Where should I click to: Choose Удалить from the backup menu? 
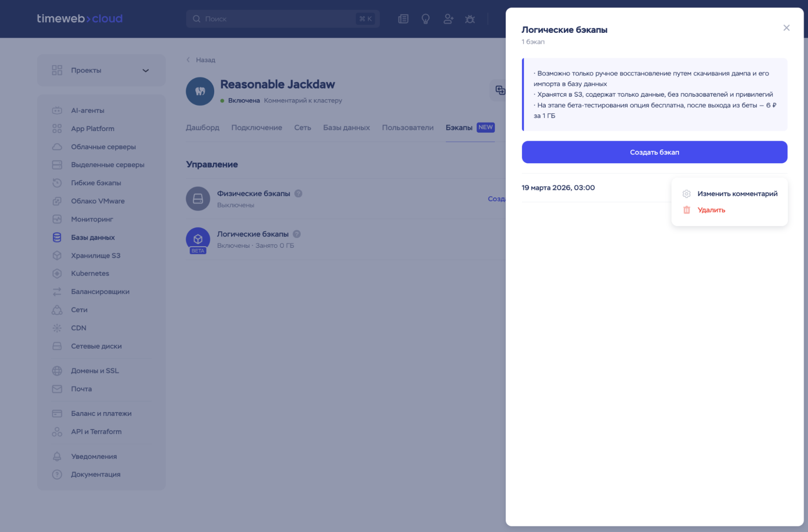pos(711,210)
